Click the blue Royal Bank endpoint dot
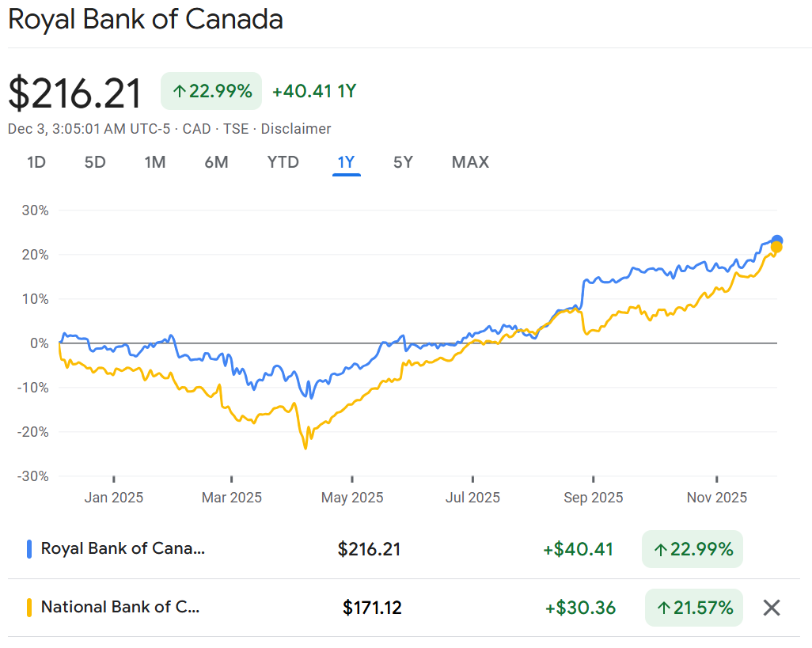The image size is (812, 648). (777, 241)
